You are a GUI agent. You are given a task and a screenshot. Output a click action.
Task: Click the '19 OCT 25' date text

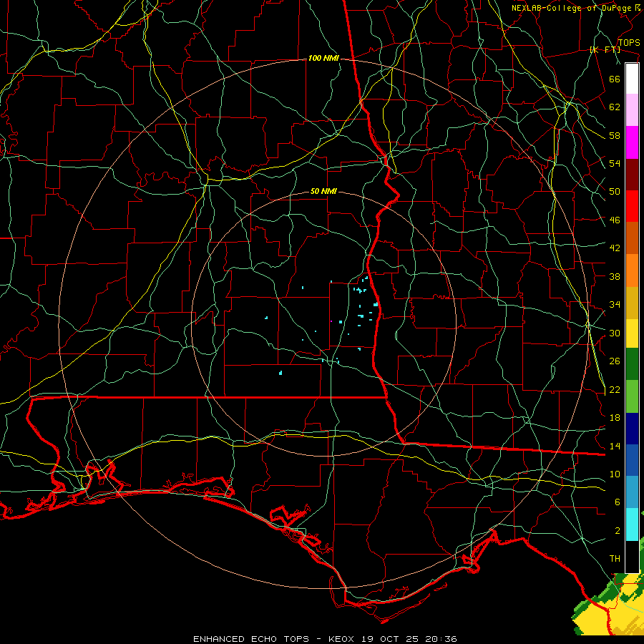click(x=390, y=639)
